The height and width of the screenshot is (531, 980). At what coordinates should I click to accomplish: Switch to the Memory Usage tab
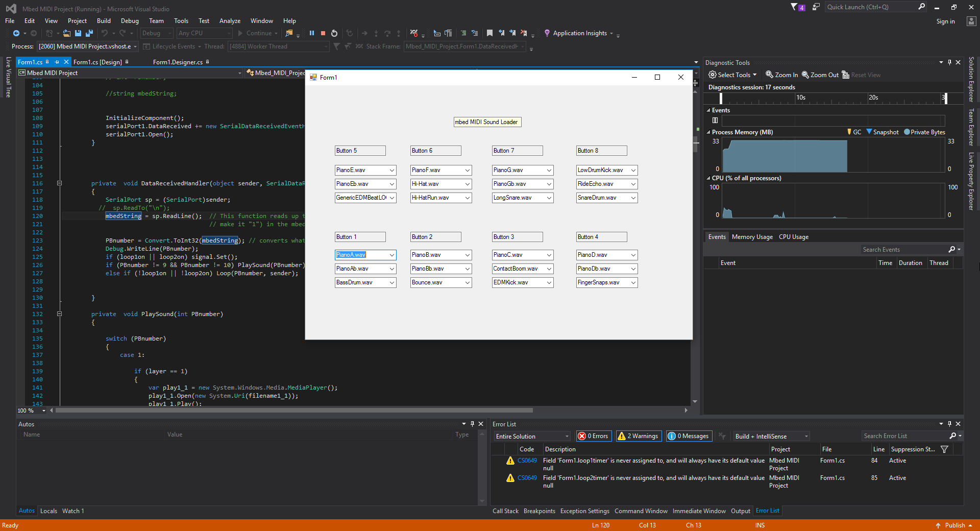pyautogui.click(x=752, y=237)
